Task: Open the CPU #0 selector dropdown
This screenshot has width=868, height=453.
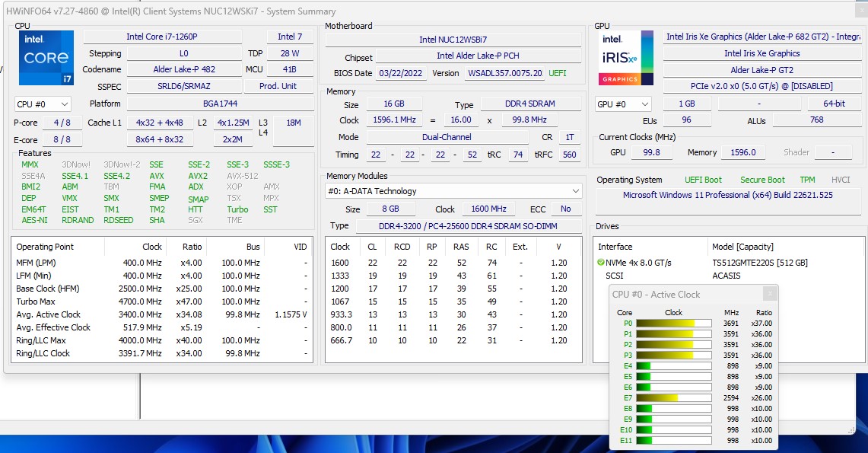Action: (x=43, y=104)
